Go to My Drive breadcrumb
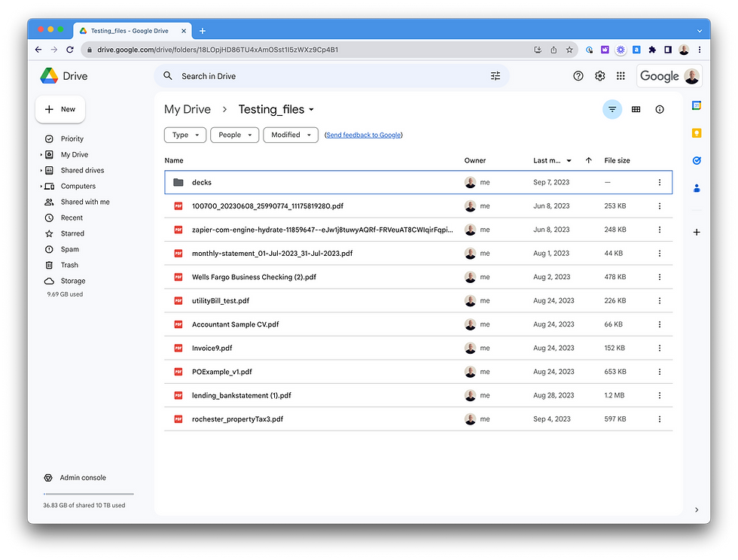 tap(188, 109)
